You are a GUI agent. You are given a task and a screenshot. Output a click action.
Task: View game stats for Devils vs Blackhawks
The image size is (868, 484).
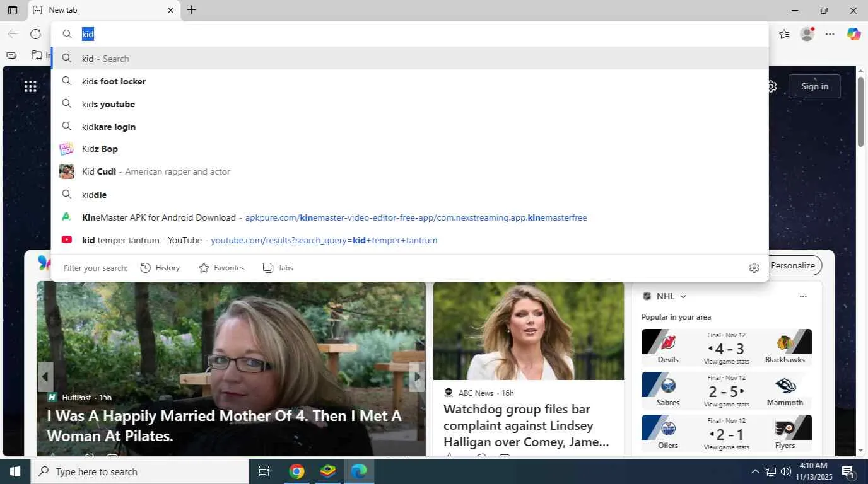pyautogui.click(x=726, y=362)
